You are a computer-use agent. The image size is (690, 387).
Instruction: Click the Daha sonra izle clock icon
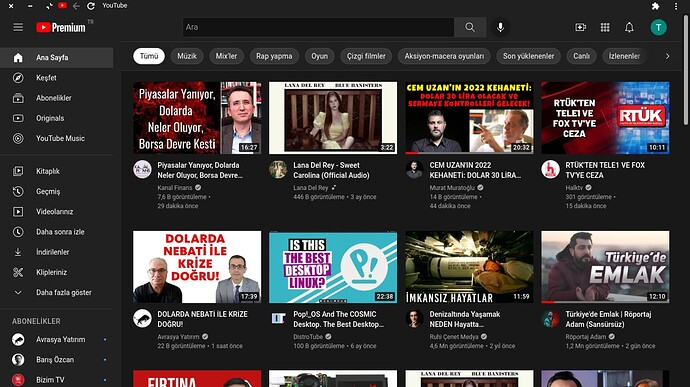[18, 232]
